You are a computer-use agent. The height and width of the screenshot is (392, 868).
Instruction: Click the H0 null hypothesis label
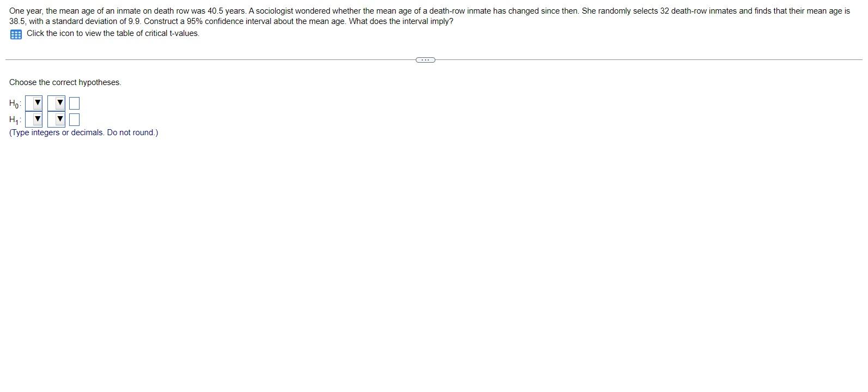15,103
